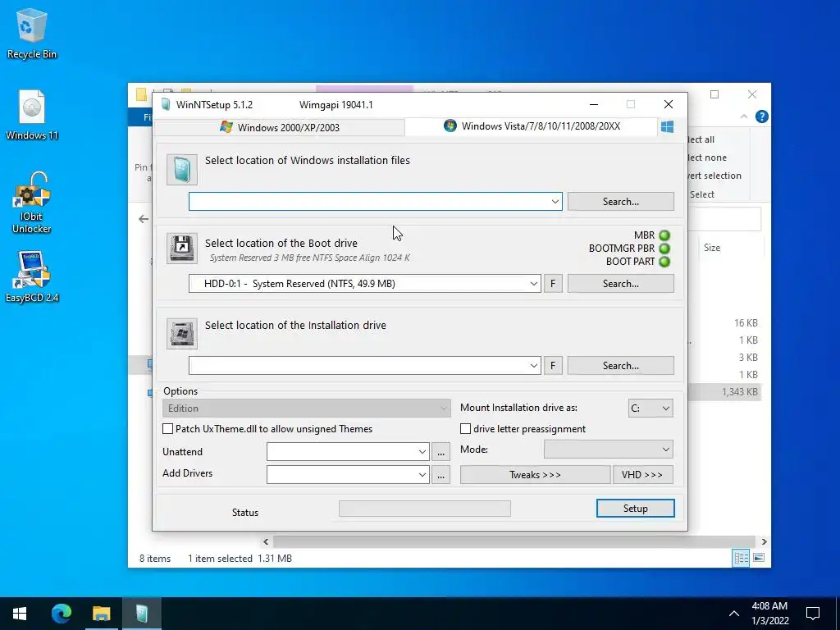Click the installation files path input field
This screenshot has width=840, height=630.
pyautogui.click(x=368, y=202)
